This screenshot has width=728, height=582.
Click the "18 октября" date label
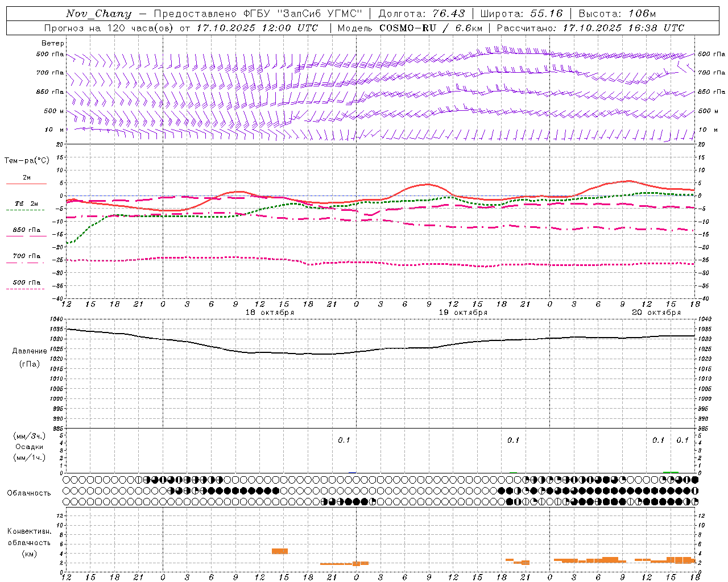[x=270, y=313]
